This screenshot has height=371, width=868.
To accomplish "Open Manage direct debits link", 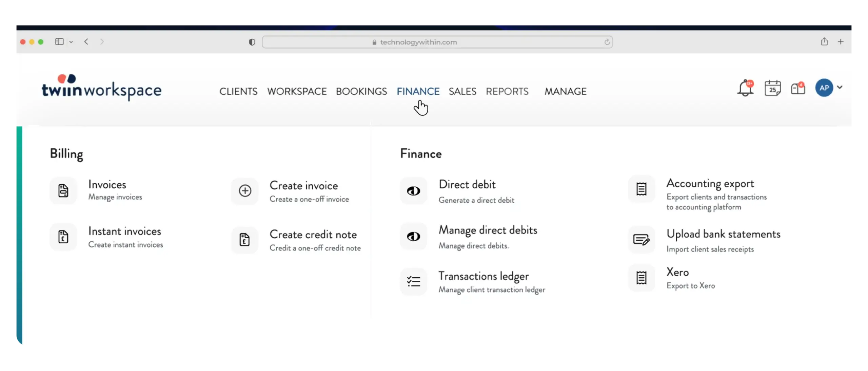I will [x=488, y=230].
